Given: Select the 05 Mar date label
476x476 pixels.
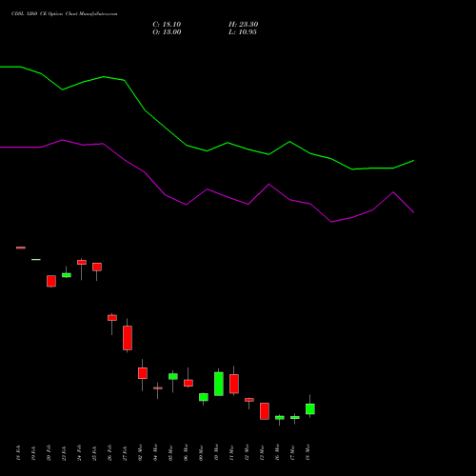Looking at the screenshot, I should click(170, 453).
